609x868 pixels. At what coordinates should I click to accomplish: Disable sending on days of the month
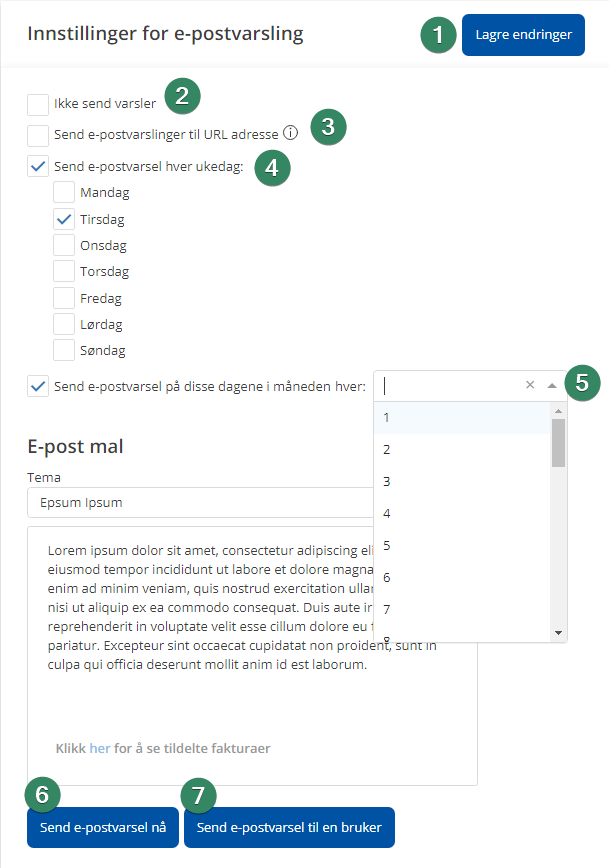point(38,386)
